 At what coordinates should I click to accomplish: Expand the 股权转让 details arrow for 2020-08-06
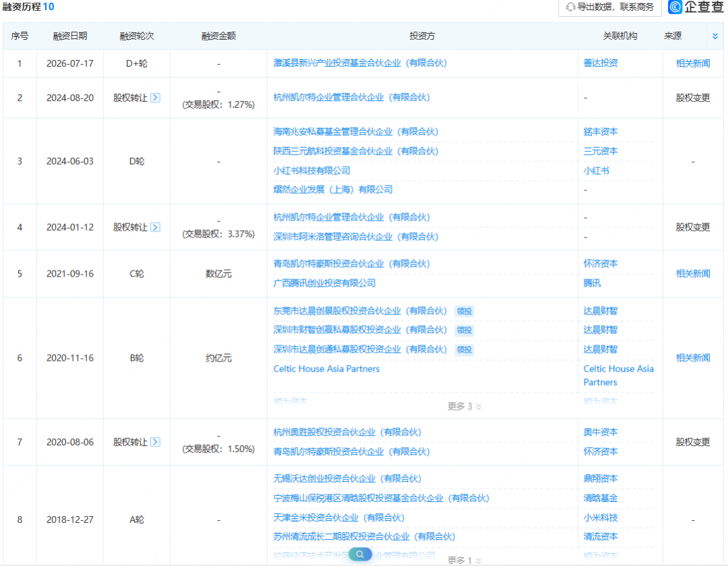tap(156, 442)
